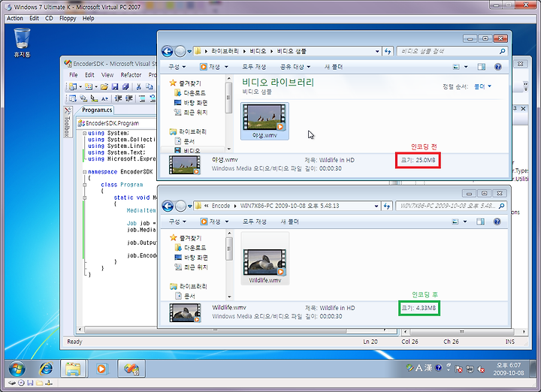
Task: Select 라이브러리 in Encode window sidebar
Action: (189, 287)
